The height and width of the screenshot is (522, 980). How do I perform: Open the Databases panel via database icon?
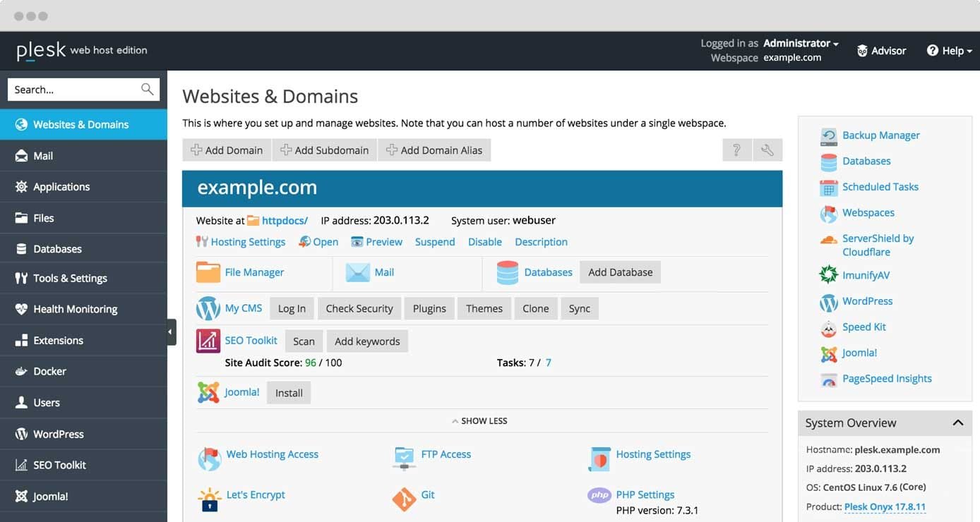(x=508, y=272)
